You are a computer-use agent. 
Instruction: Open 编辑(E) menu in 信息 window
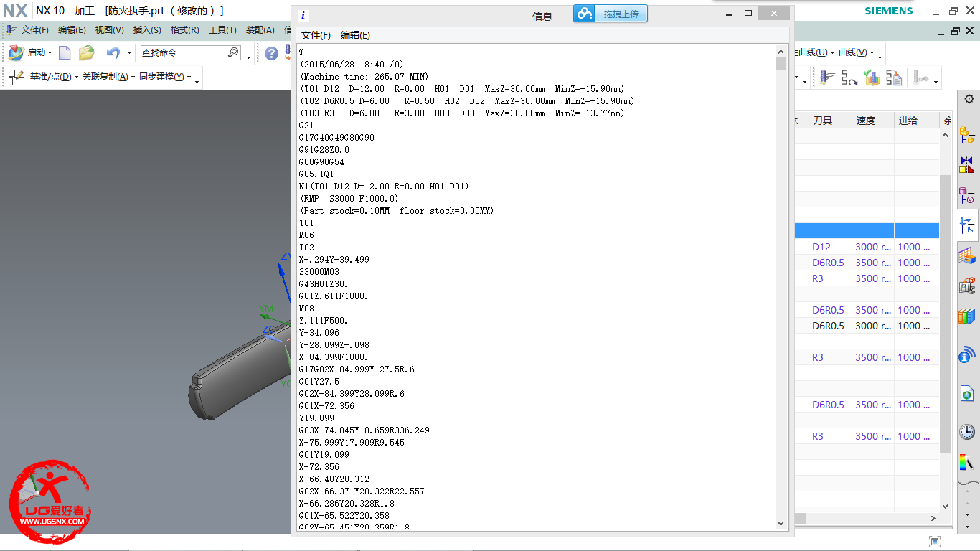(355, 35)
